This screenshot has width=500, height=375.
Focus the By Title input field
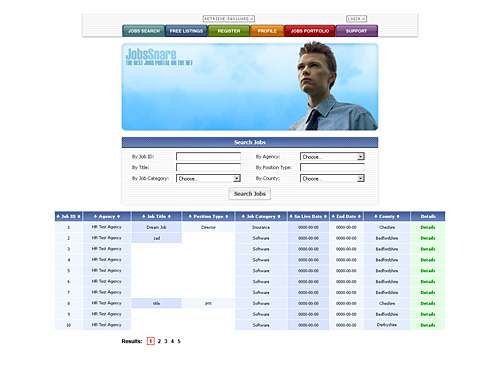click(208, 167)
